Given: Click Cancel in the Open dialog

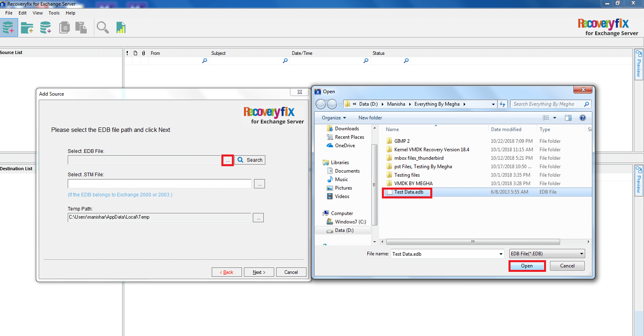Looking at the screenshot, I should pyautogui.click(x=567, y=266).
